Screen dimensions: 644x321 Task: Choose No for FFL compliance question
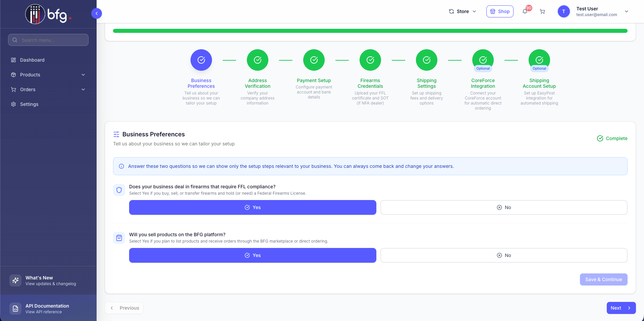pos(504,207)
